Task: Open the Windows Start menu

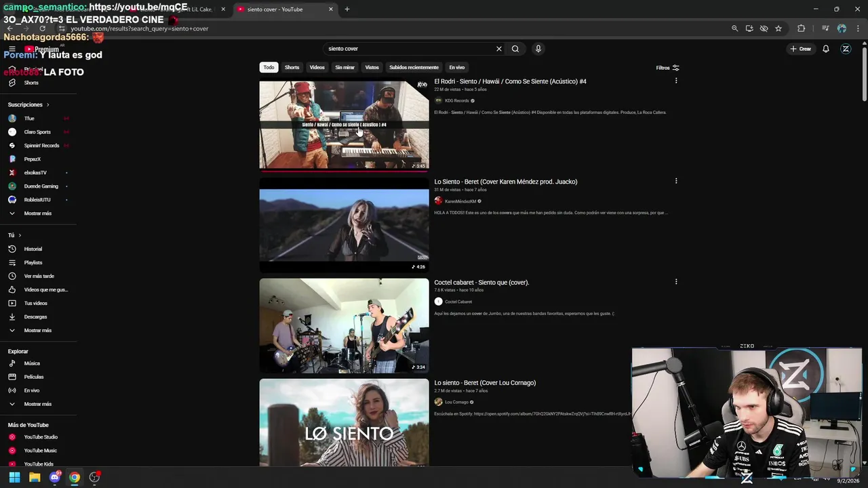Action: (x=14, y=477)
